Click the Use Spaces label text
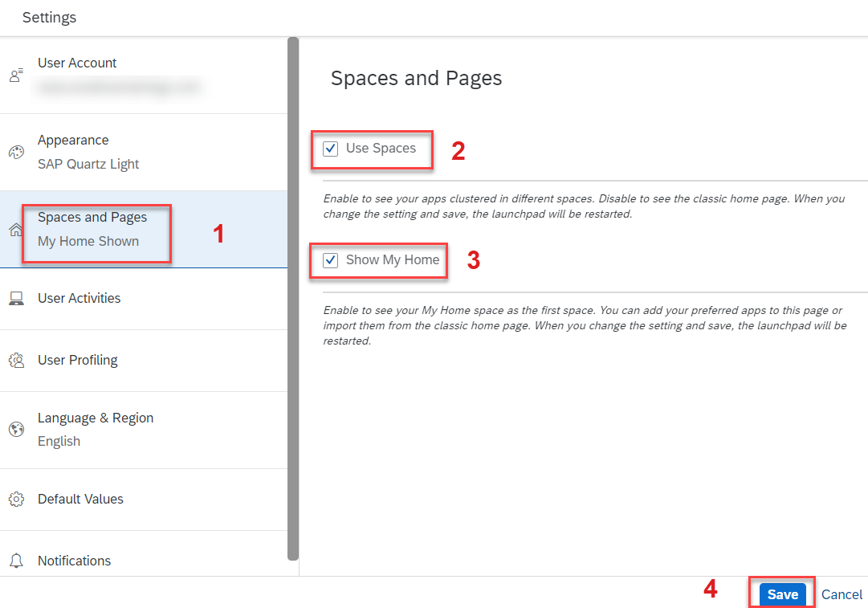 (x=381, y=149)
